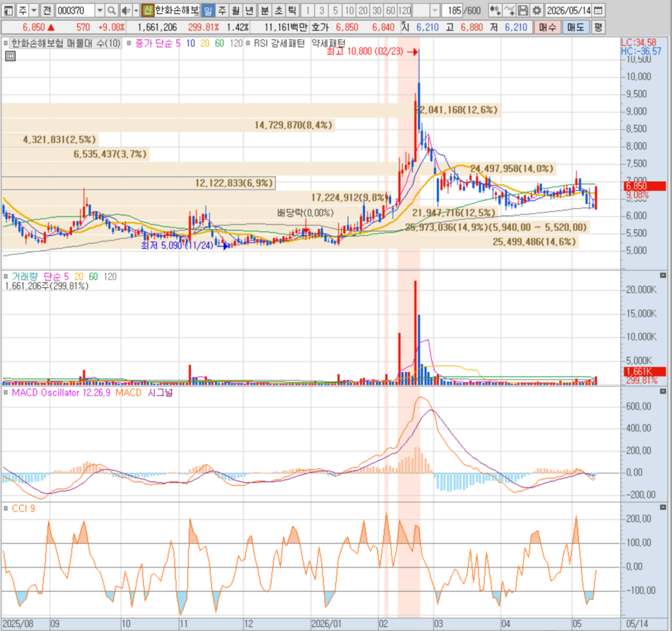
Task: Click the 호가 quote label
Action: [x=320, y=28]
